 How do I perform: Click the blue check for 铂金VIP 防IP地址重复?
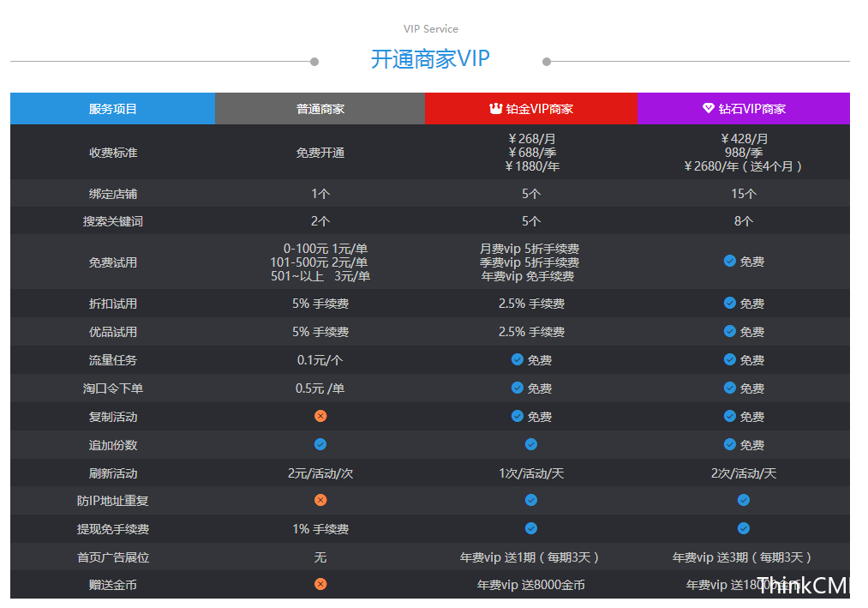point(531,500)
